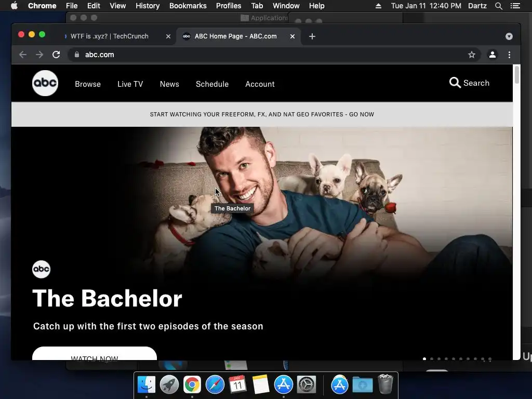Image resolution: width=532 pixels, height=399 pixels.
Task: Open the History menu
Action: pyautogui.click(x=148, y=6)
